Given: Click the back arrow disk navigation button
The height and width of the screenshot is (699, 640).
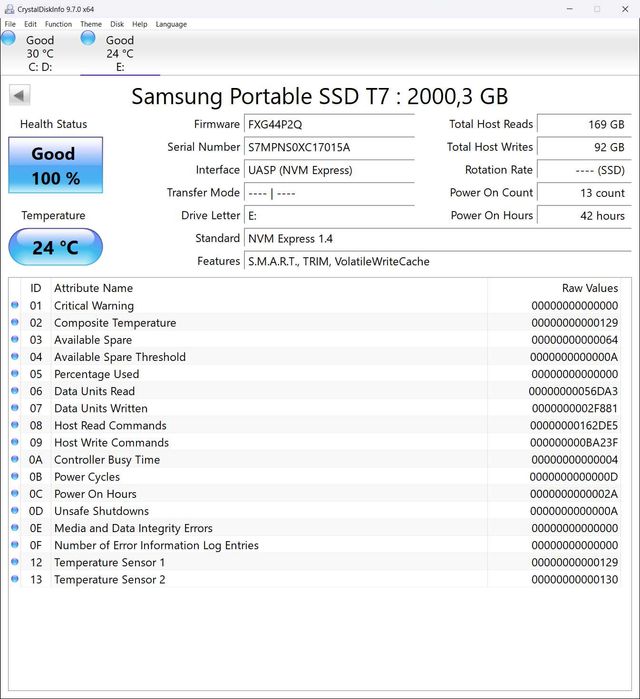Looking at the screenshot, I should [x=20, y=95].
